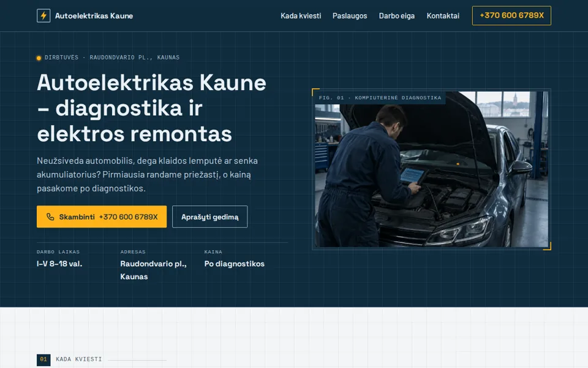Click the Neužsiveda automobilis intro paragraph
Screen dimensions: 588x368
pos(147,174)
